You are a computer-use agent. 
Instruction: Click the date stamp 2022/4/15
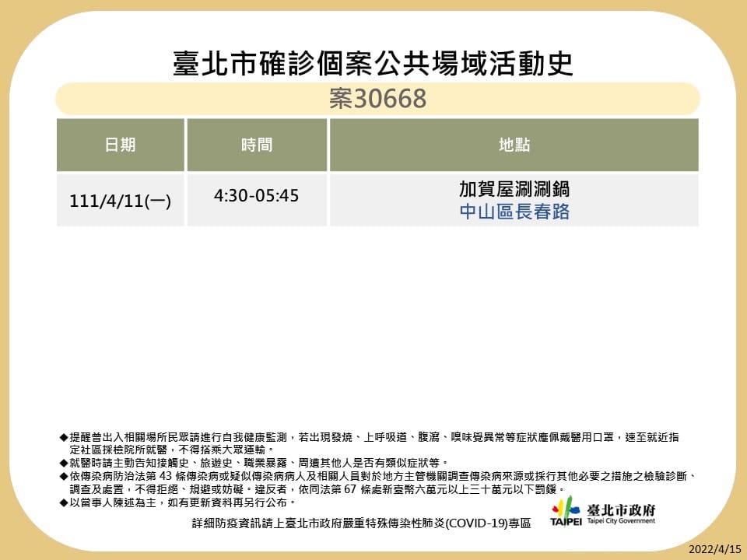[x=714, y=549]
